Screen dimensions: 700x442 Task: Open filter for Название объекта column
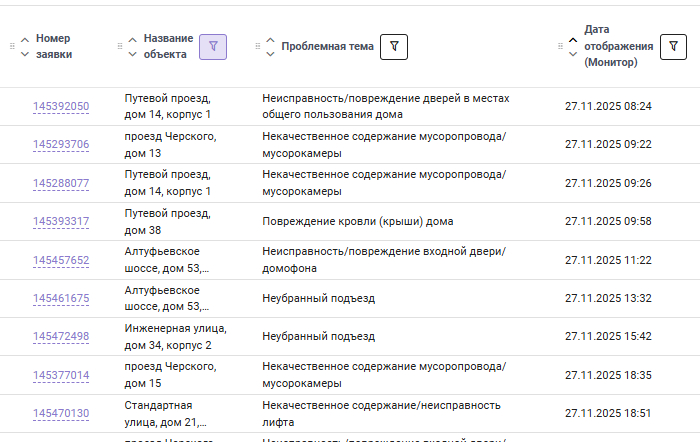click(213, 46)
